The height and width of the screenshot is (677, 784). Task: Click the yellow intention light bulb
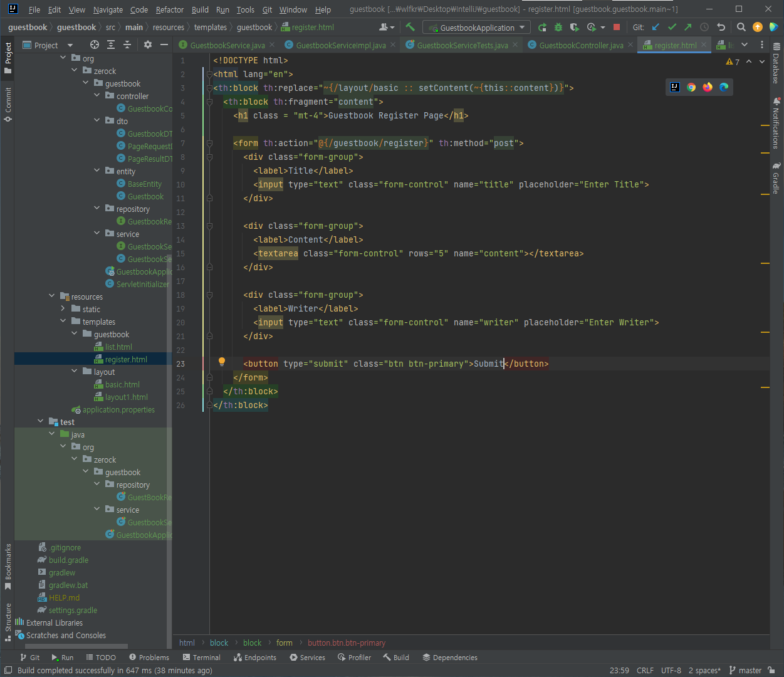coord(221,362)
